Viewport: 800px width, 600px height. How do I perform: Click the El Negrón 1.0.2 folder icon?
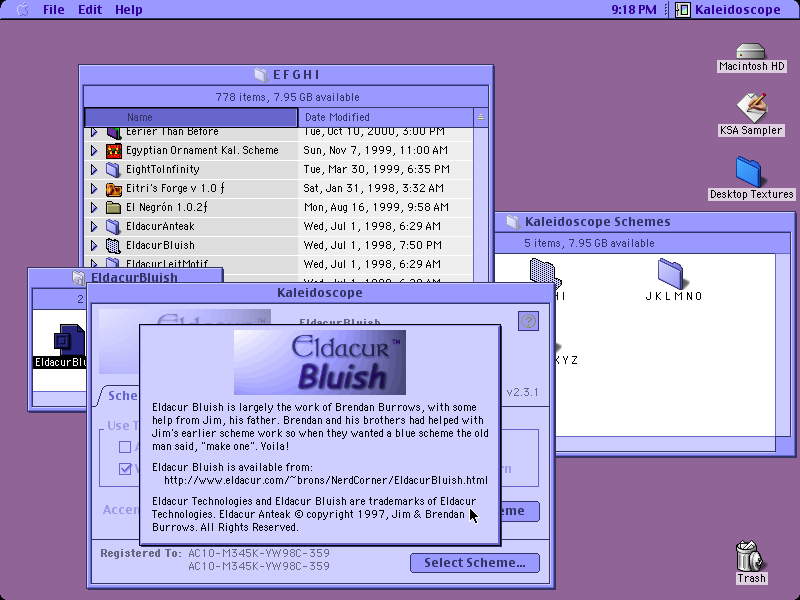coord(113,208)
